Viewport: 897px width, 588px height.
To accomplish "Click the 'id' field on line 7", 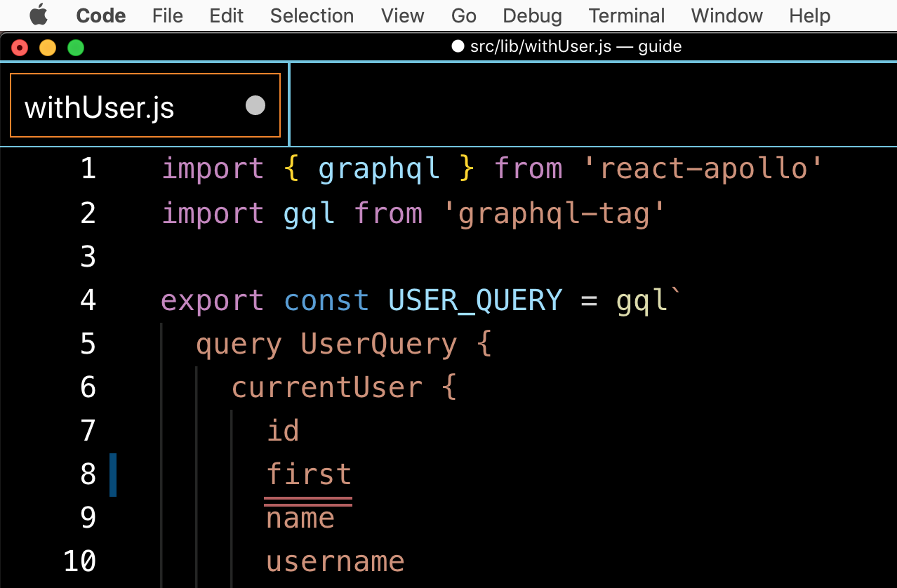I will pyautogui.click(x=283, y=430).
